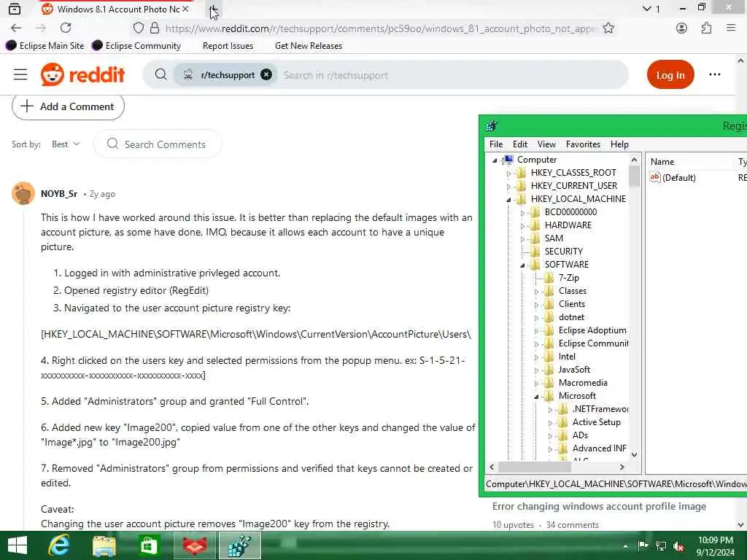Switch to Registry Editor in the taskbar
This screenshot has height=560, width=747.
click(239, 545)
